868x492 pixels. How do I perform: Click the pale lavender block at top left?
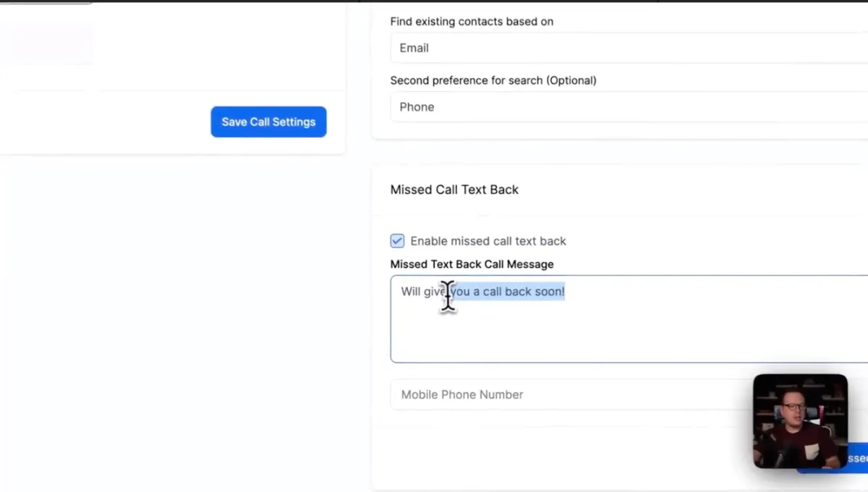46,45
